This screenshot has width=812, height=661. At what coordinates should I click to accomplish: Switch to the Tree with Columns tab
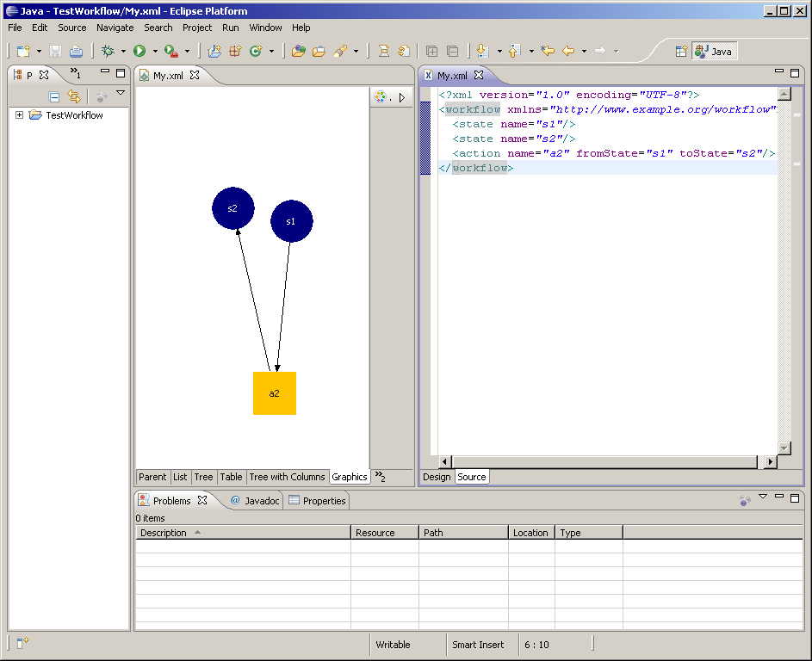[x=287, y=477]
